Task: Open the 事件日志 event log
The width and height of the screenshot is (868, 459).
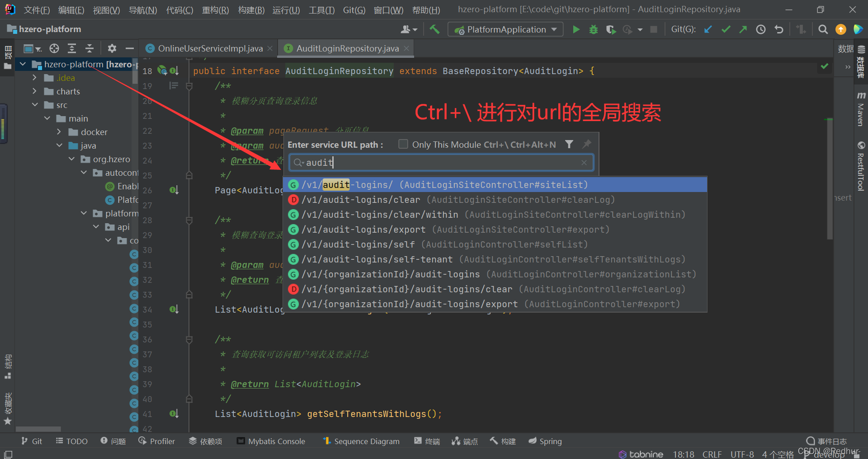Action: pos(826,441)
